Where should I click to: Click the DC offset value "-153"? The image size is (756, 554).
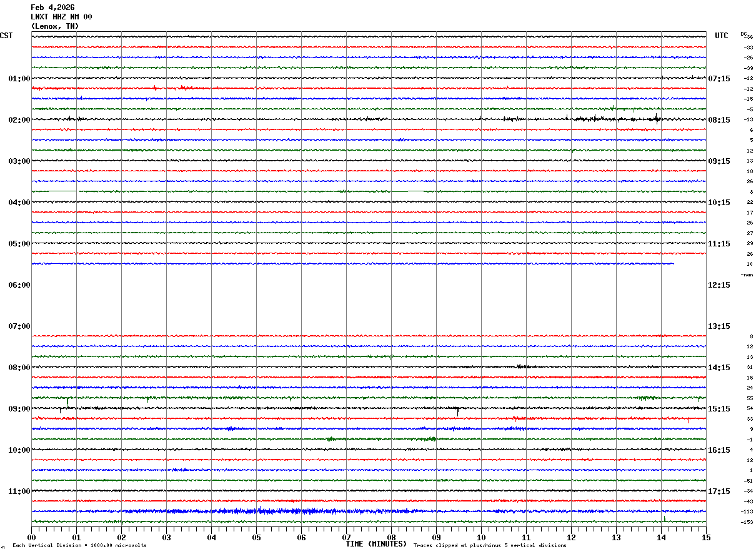[x=747, y=522]
